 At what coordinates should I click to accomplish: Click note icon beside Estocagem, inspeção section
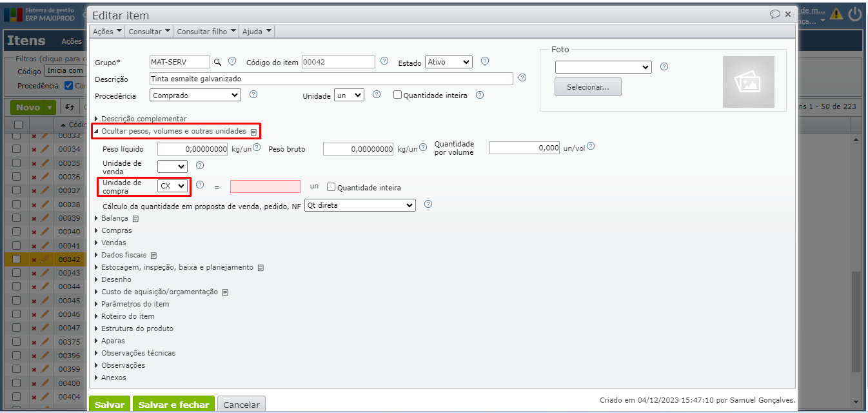click(261, 268)
